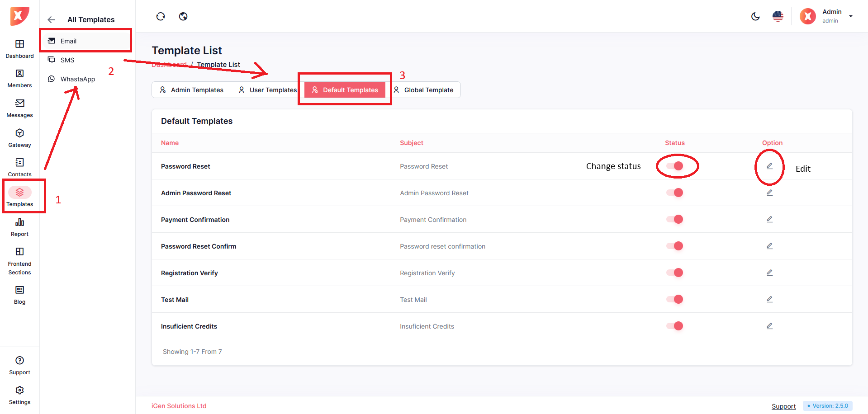Image resolution: width=868 pixels, height=414 pixels.
Task: Choose SMS under All Templates
Action: [67, 60]
